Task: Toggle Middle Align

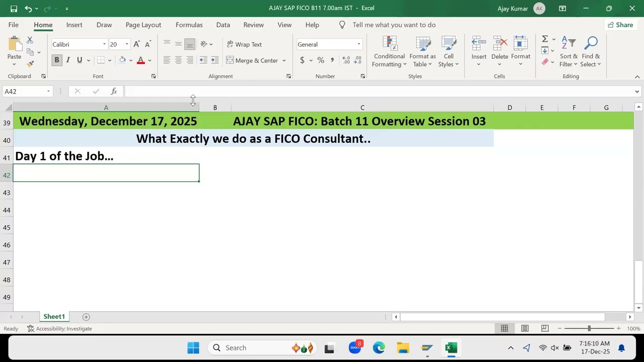Action: (x=178, y=44)
